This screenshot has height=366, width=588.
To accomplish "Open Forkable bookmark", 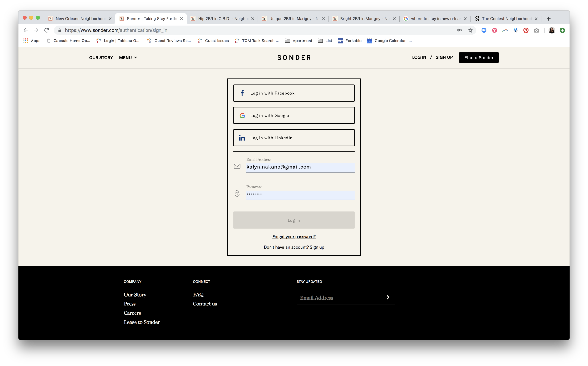I will pos(350,41).
